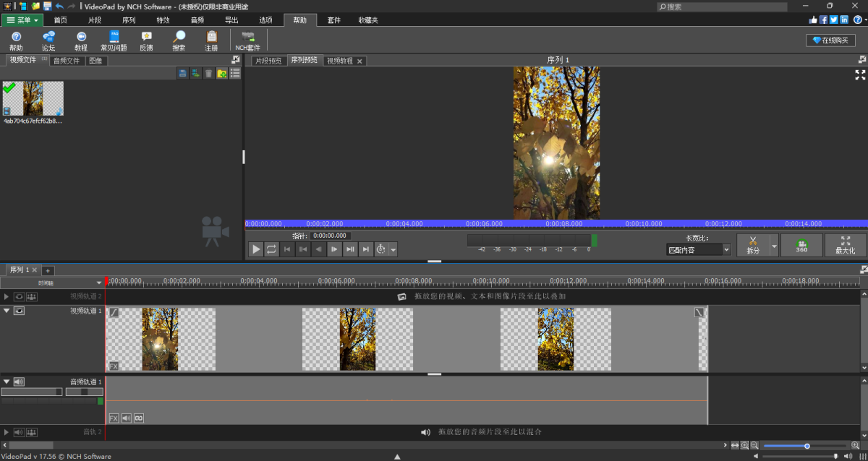Open the NCH套件 suite icon
Screen dimensions: 868x461
pyautogui.click(x=248, y=40)
